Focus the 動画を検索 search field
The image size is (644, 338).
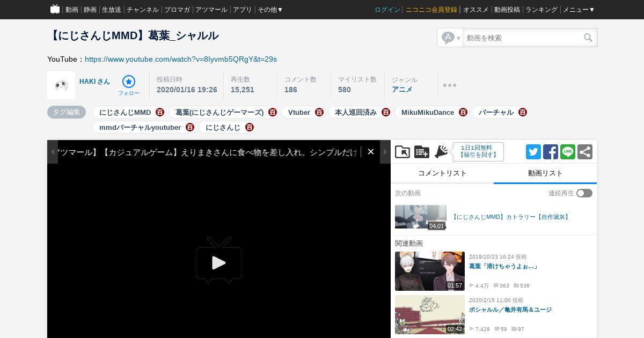[522, 38]
